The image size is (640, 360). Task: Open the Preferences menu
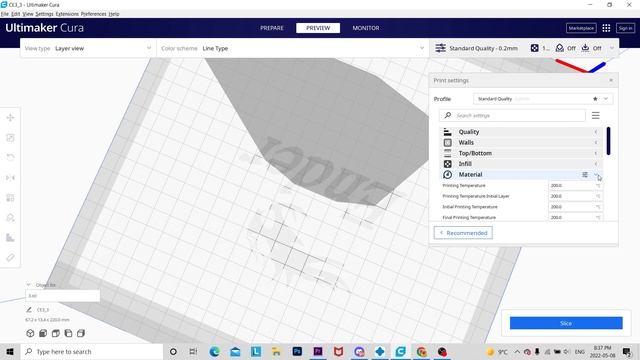coord(93,14)
